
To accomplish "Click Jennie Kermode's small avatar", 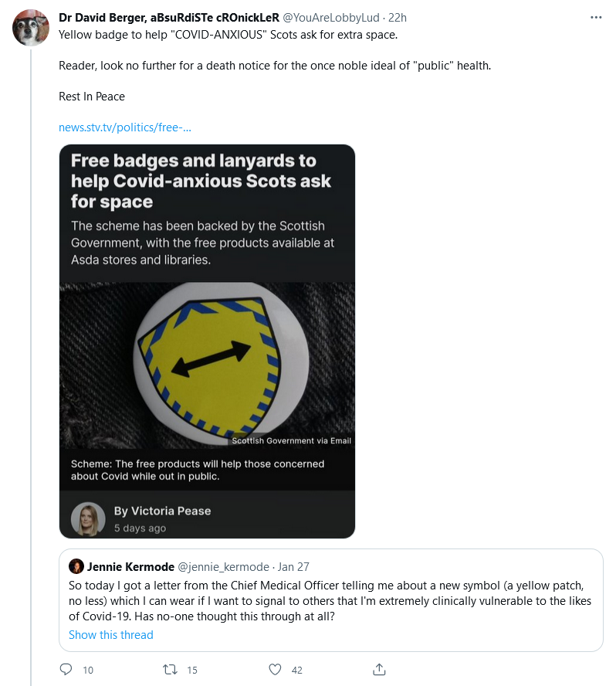I will point(76,566).
